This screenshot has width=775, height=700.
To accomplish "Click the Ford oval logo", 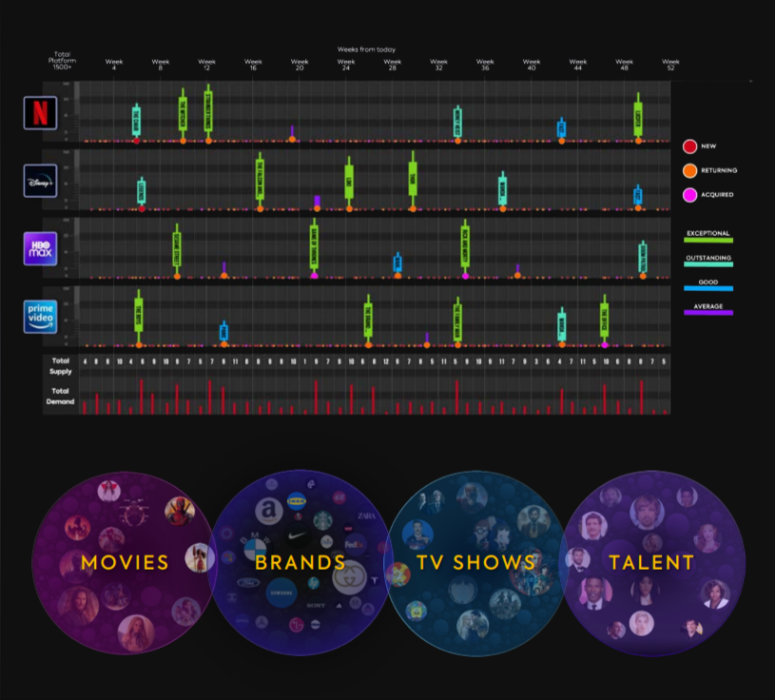I will coord(248,583).
